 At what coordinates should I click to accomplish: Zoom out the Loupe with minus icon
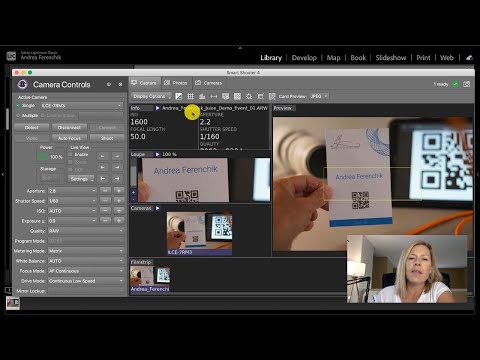133,199
